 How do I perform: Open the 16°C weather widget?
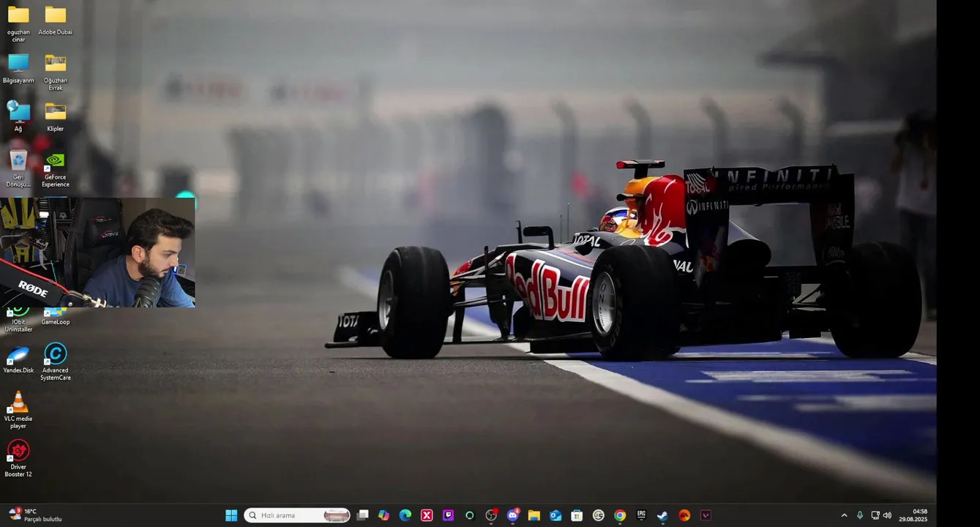tap(34, 515)
